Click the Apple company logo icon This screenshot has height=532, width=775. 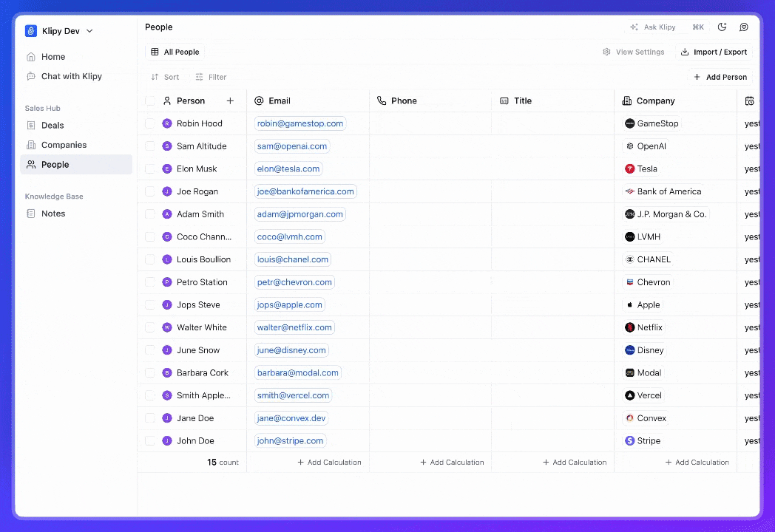[x=630, y=304]
